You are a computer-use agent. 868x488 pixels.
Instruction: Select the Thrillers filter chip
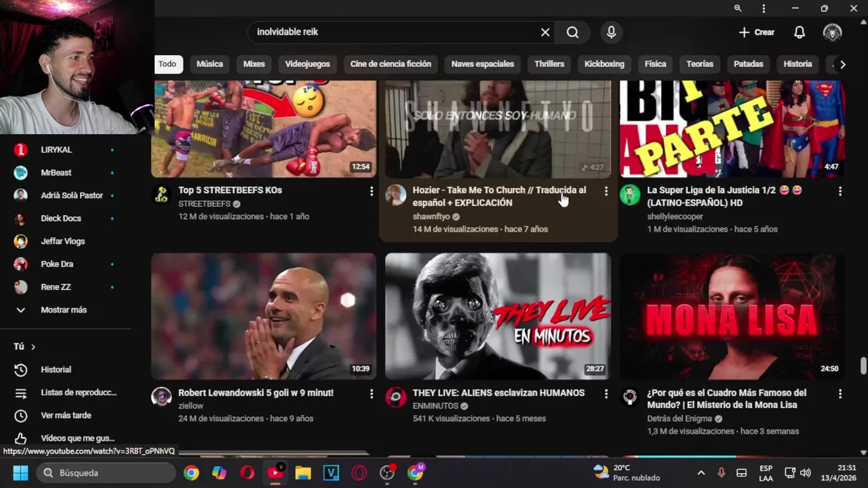549,64
